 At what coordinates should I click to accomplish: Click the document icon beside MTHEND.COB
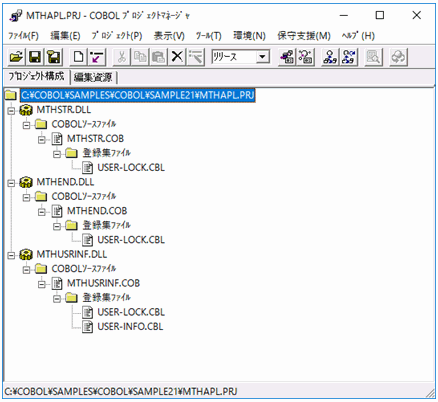(57, 211)
